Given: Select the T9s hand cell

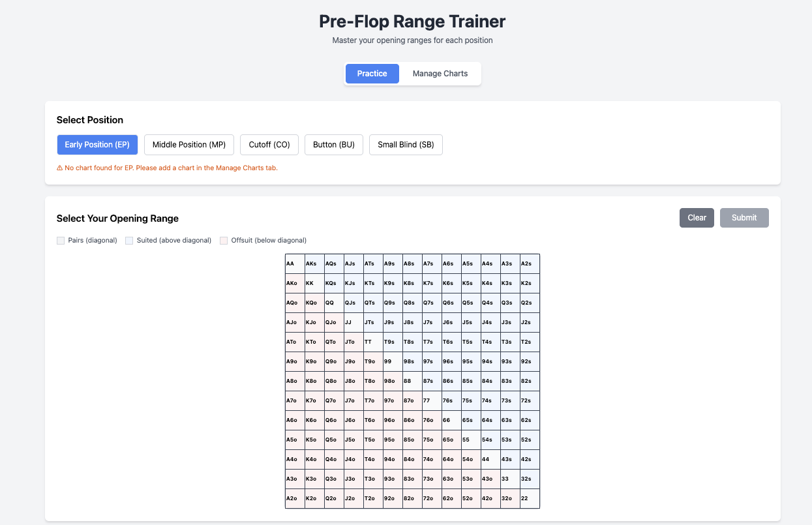Looking at the screenshot, I should pyautogui.click(x=393, y=342).
